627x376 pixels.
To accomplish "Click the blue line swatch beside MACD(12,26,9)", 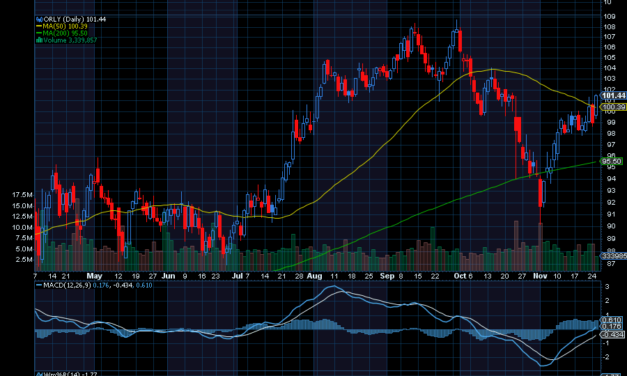I will [x=39, y=285].
